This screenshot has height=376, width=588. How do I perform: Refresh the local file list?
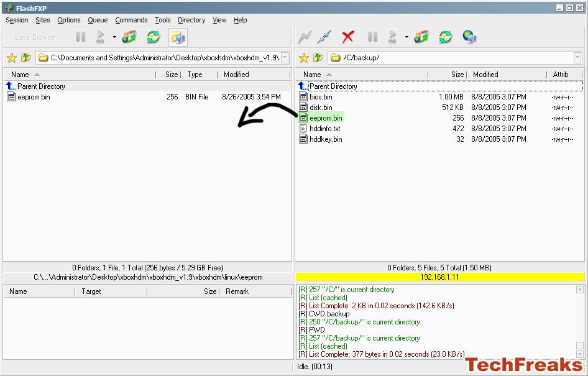point(154,37)
